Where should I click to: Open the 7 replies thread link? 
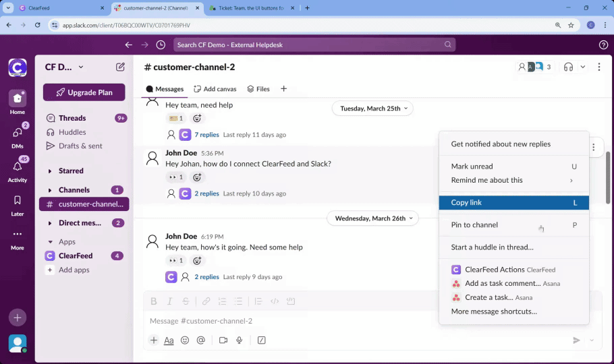(206, 135)
